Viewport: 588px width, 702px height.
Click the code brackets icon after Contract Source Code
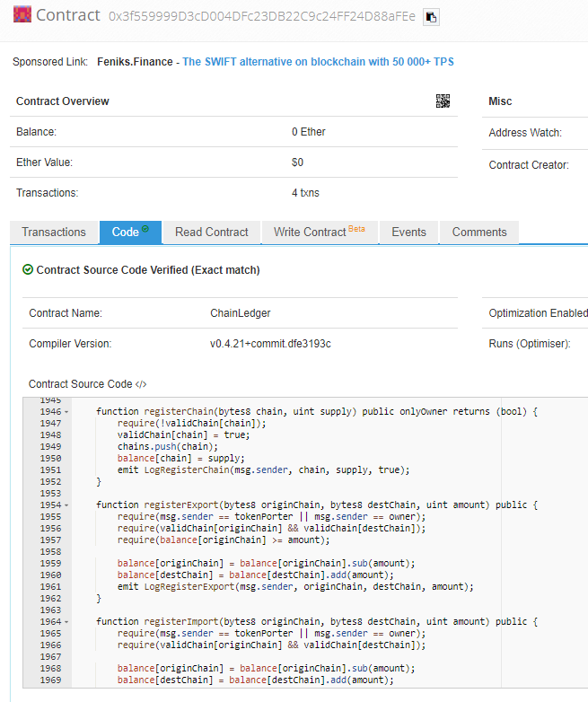[141, 384]
